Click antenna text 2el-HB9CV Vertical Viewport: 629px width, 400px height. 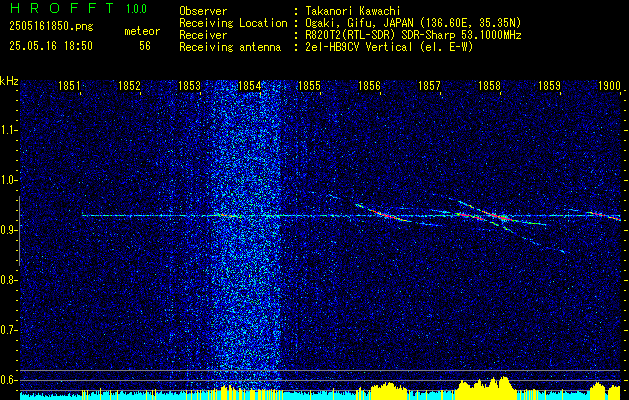359,47
